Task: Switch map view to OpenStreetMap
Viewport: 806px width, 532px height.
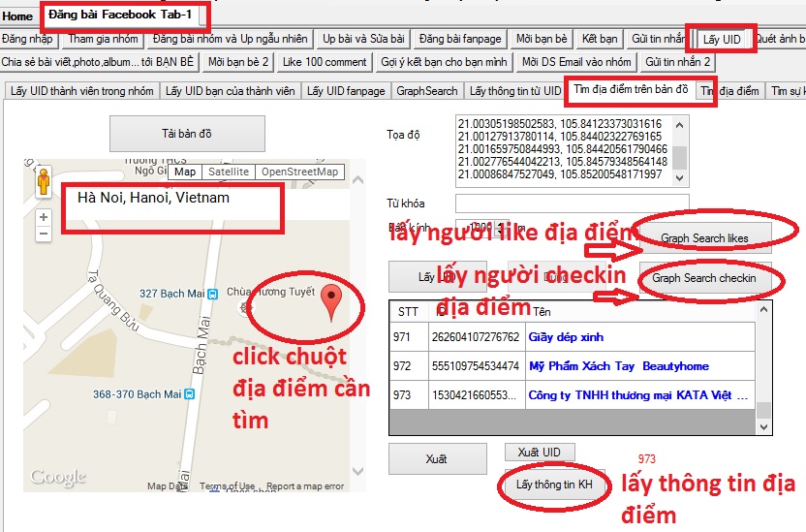Action: 299,172
